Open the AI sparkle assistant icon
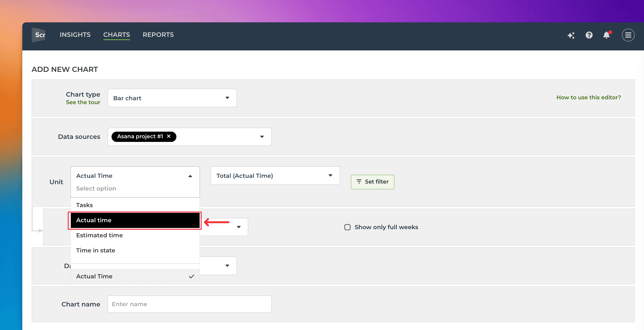The image size is (644, 330). tap(571, 35)
